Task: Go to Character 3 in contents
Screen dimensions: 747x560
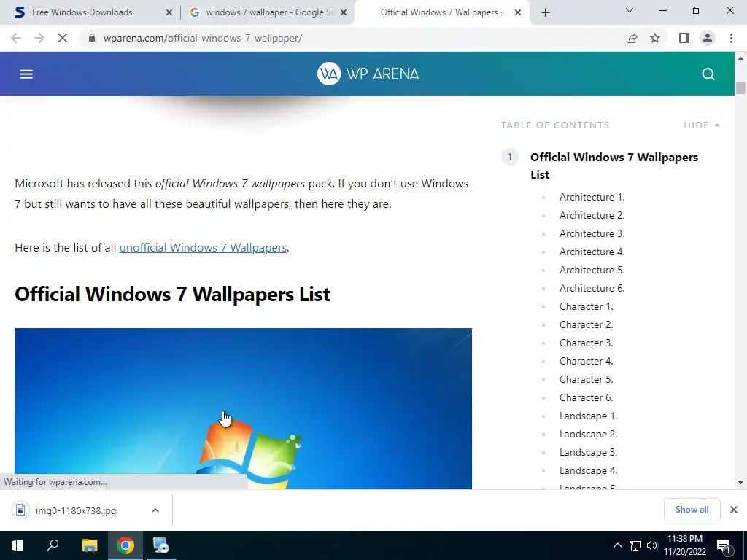Action: [586, 343]
